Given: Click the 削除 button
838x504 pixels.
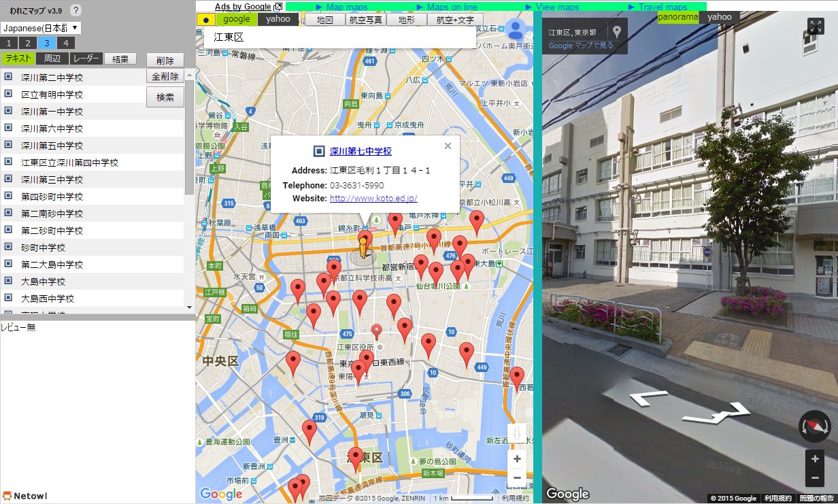Looking at the screenshot, I should (165, 61).
